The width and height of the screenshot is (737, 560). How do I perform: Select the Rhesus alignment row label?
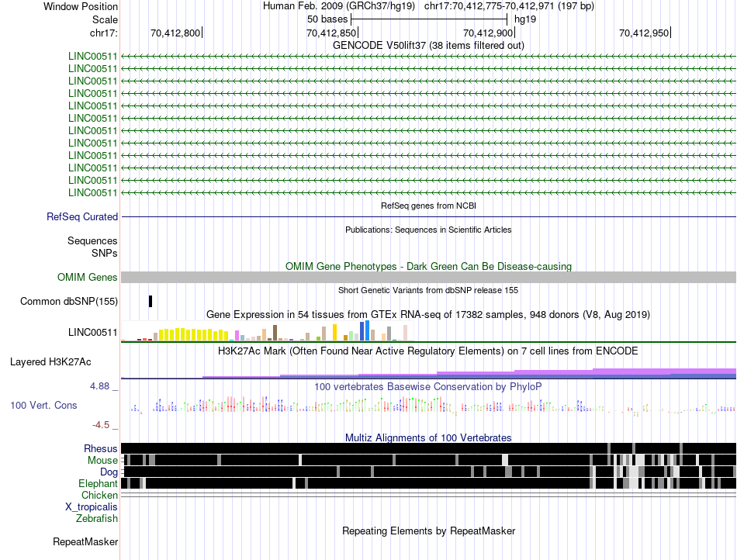[101, 448]
